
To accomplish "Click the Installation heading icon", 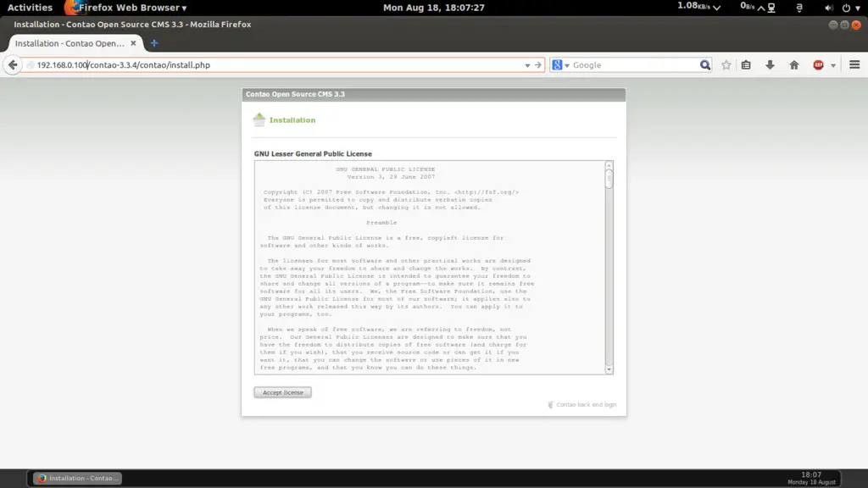I will tap(259, 119).
